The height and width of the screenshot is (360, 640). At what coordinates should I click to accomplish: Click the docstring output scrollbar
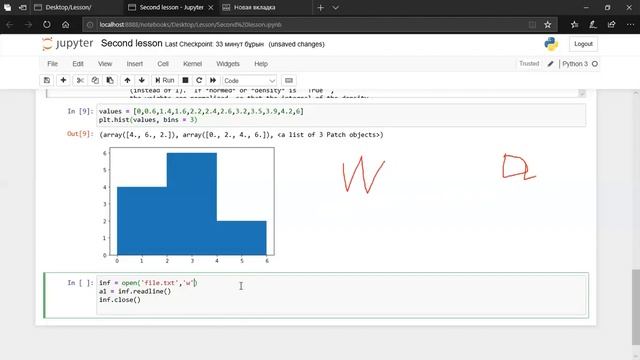(x=582, y=93)
